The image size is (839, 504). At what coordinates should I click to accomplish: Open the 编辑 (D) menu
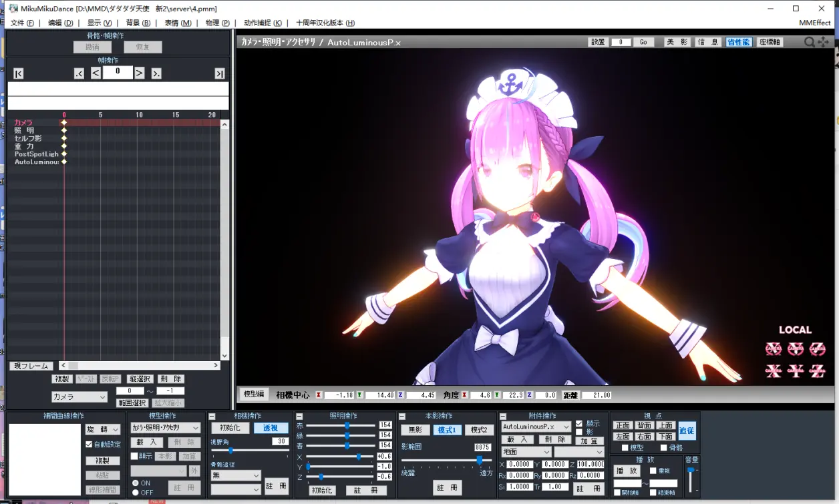[61, 23]
